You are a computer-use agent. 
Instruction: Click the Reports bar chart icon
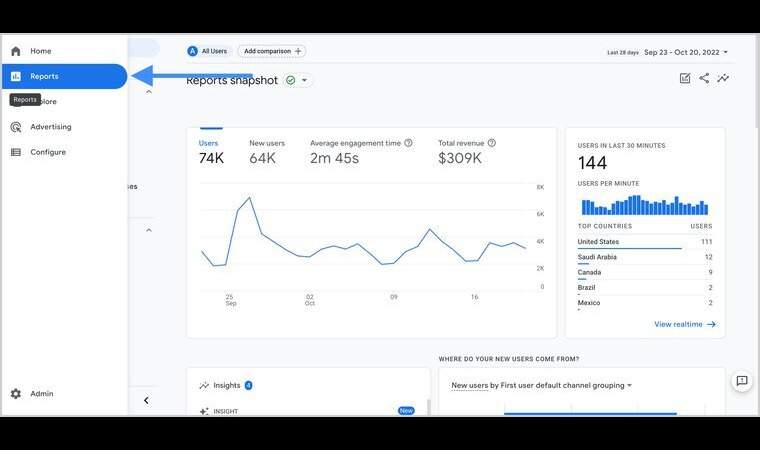pos(16,76)
